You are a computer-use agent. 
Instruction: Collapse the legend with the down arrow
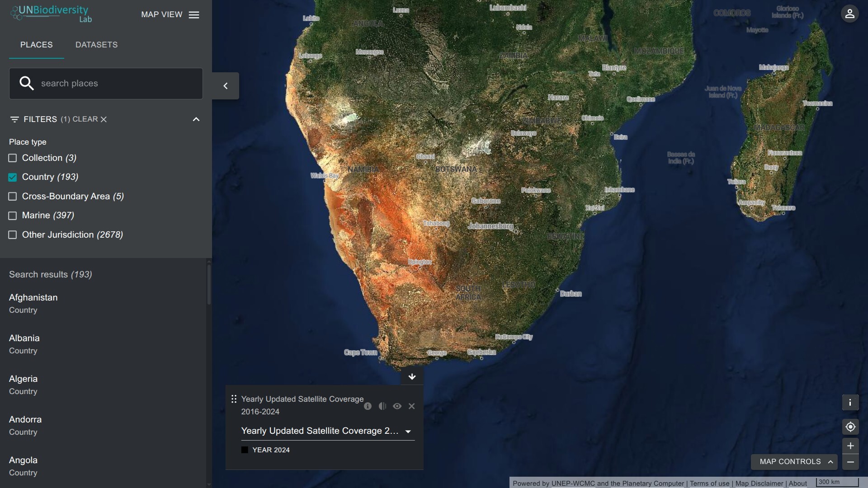(412, 376)
